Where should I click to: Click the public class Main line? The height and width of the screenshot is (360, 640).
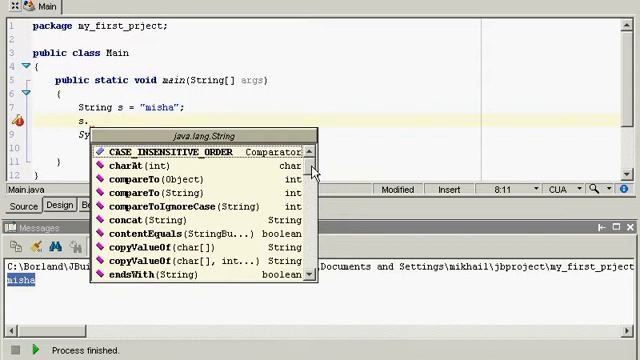pyautogui.click(x=81, y=53)
